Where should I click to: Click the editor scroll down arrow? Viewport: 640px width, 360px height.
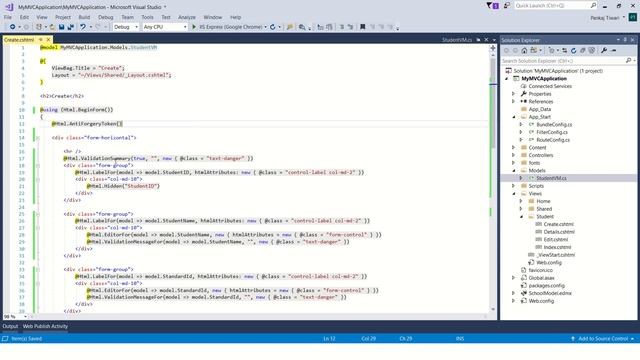tap(493, 309)
